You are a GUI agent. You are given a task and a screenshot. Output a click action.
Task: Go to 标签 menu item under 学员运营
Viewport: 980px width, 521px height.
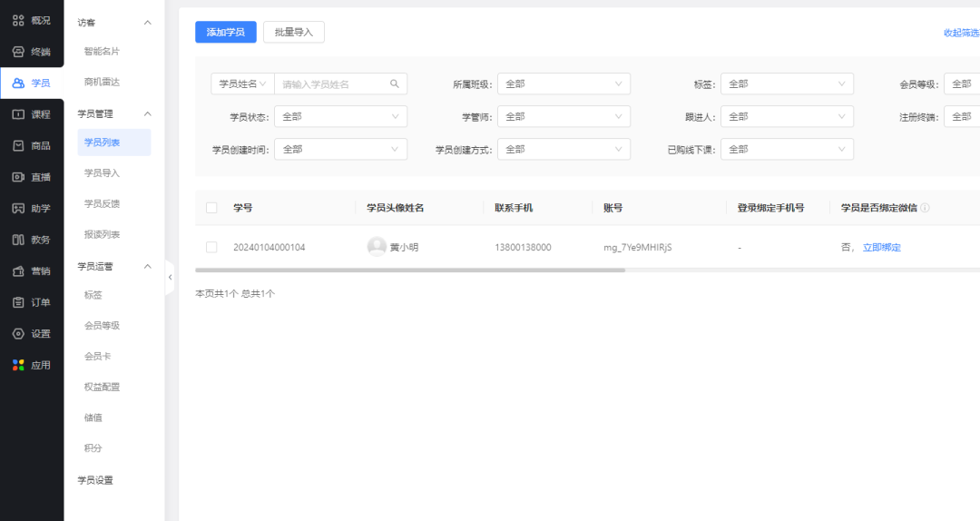(93, 295)
